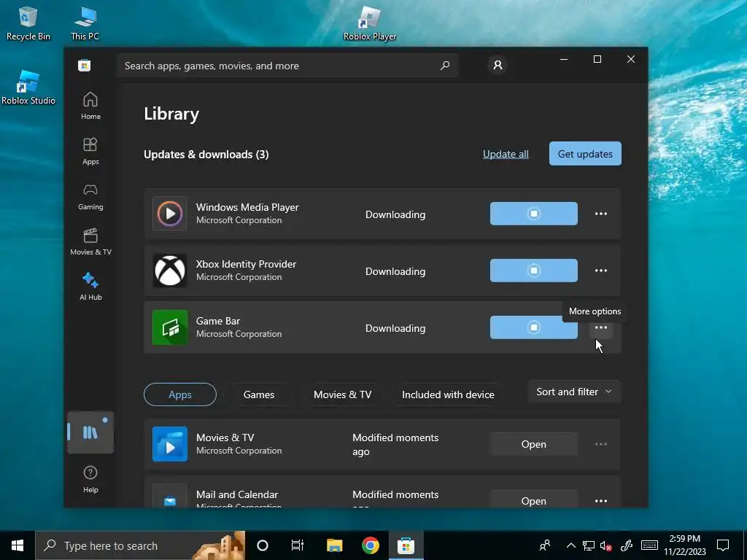Open Apps section in sidebar
The image size is (747, 560).
pos(90,151)
